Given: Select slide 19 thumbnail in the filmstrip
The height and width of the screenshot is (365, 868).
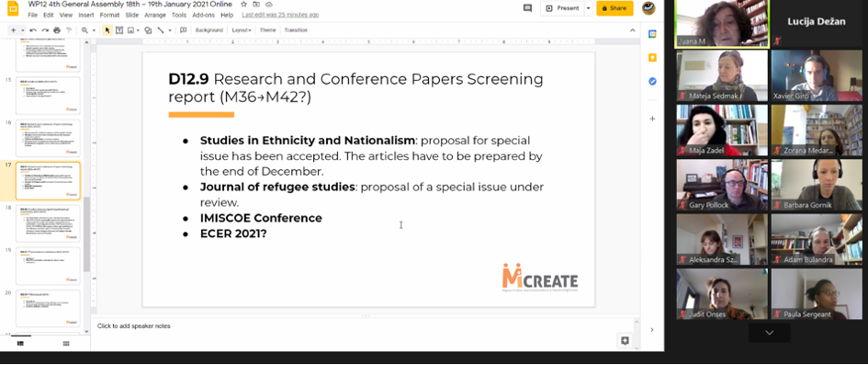Looking at the screenshot, I should (x=48, y=266).
